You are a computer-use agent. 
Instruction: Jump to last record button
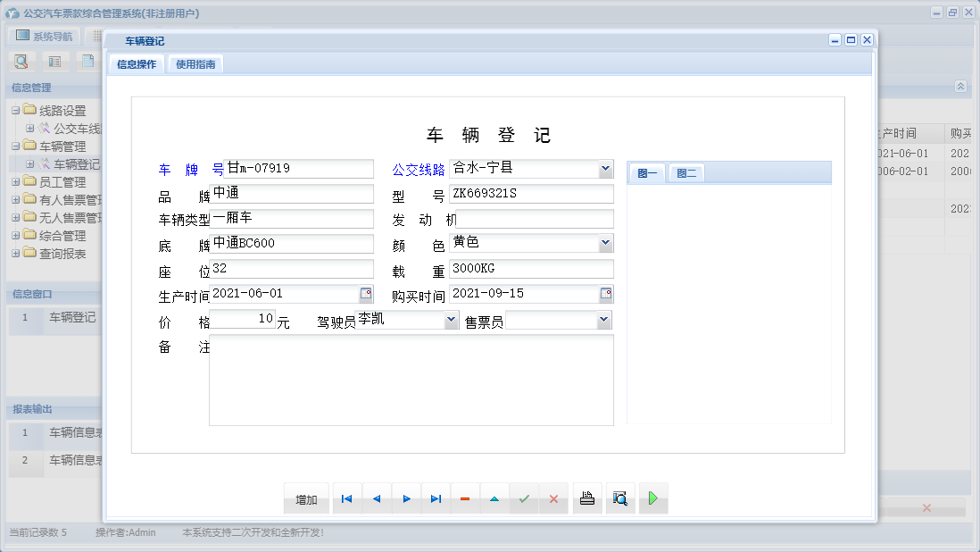(436, 498)
